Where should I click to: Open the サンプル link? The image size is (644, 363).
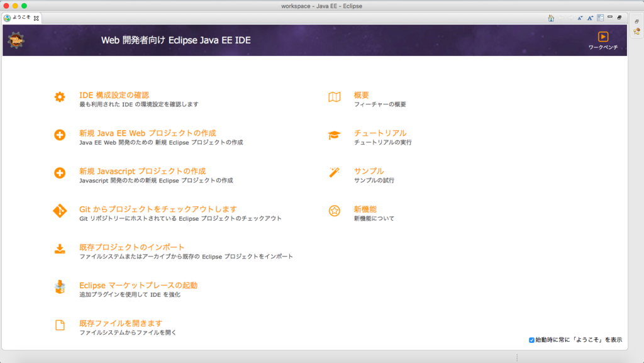369,171
